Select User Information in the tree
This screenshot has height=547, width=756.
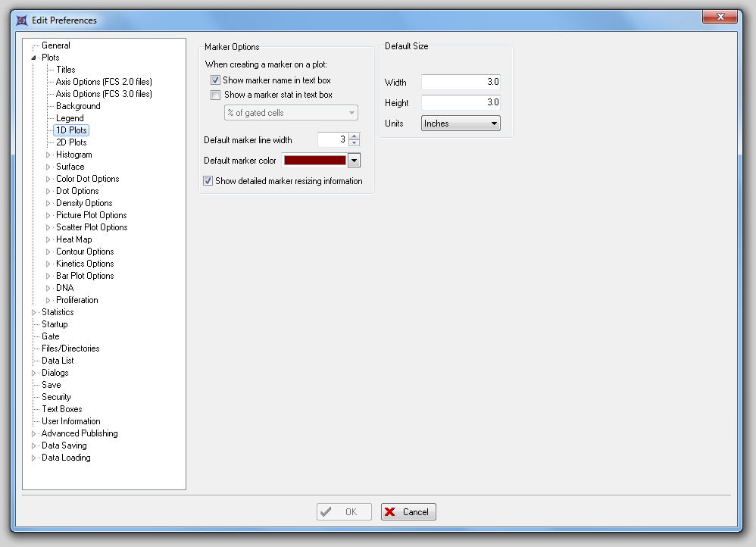tap(71, 421)
